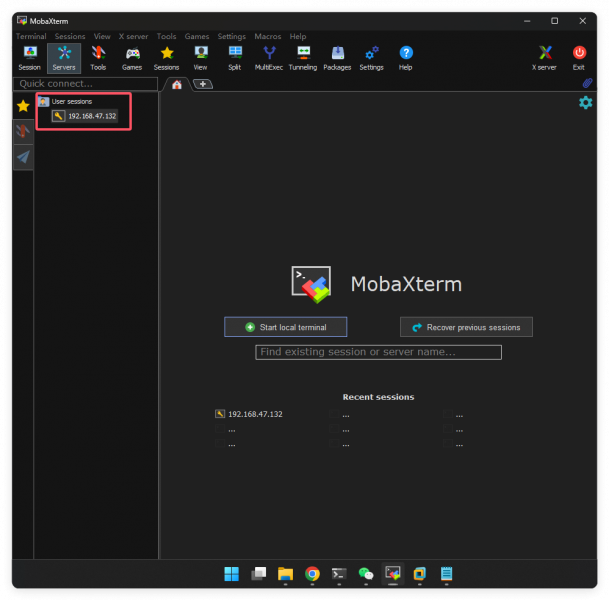Activate the MultiExec toolbar icon
The height and width of the screenshot is (600, 609).
[269, 58]
